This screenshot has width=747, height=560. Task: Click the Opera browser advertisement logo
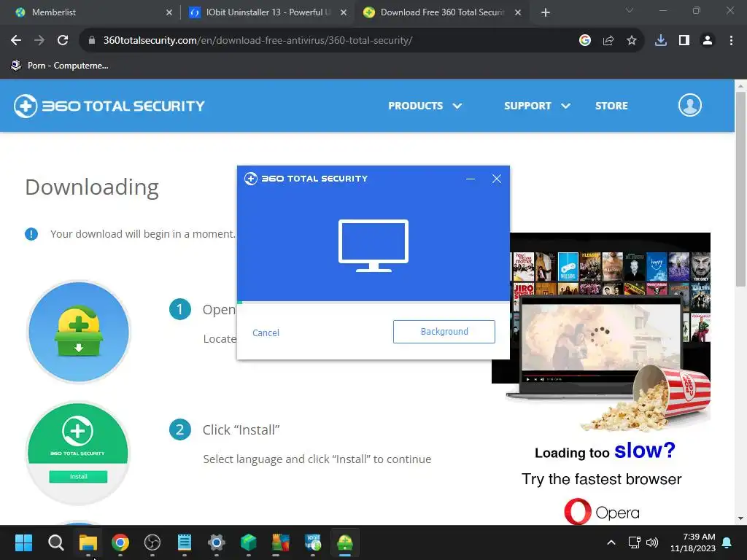602,512
